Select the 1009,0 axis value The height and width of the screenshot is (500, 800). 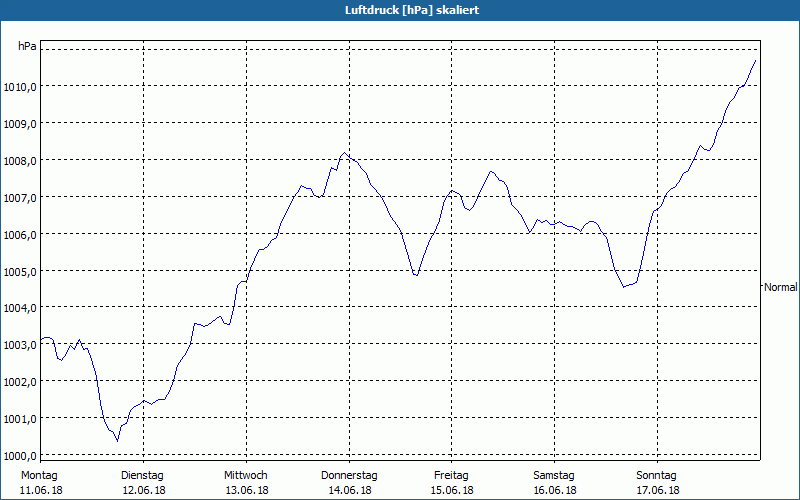point(20,124)
